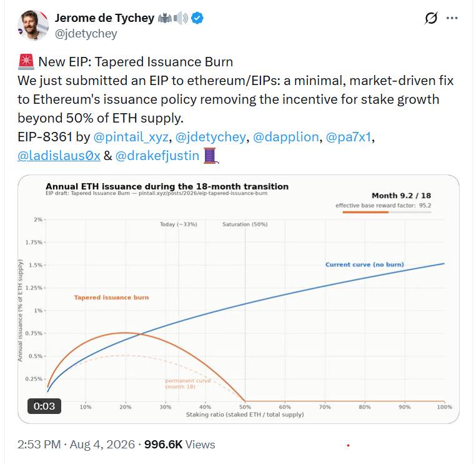476x464 pixels.
Task: Click the Jerome de Tychey display name
Action: [x=104, y=18]
